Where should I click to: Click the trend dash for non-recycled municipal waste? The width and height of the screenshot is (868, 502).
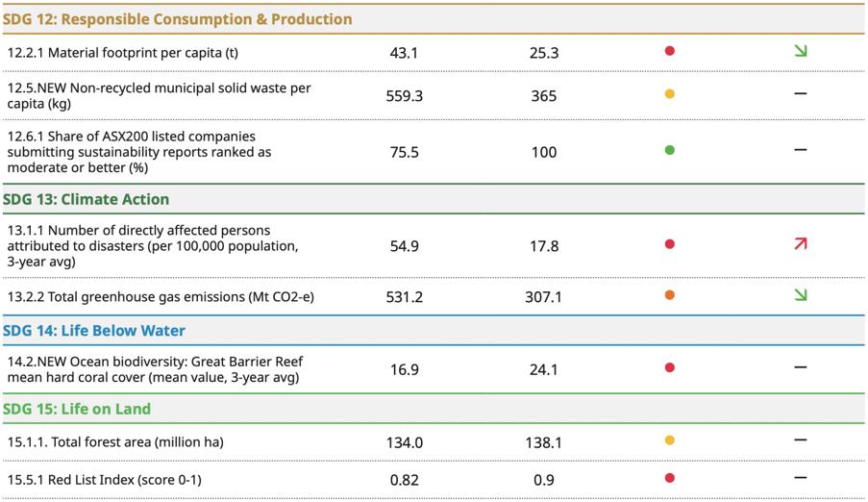tap(800, 94)
